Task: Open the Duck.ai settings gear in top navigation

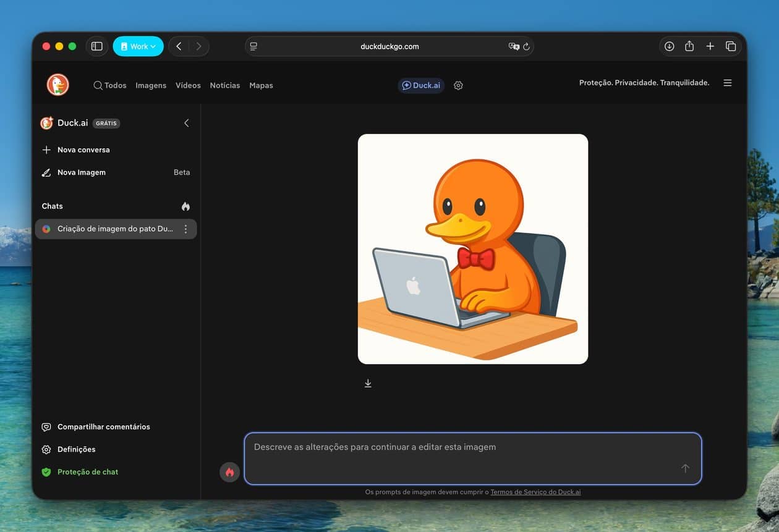Action: (458, 85)
